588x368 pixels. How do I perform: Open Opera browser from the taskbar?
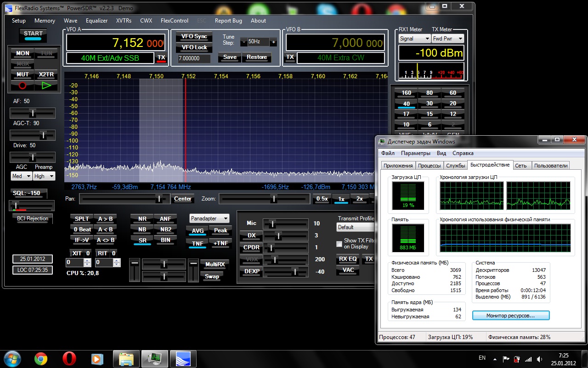click(69, 359)
